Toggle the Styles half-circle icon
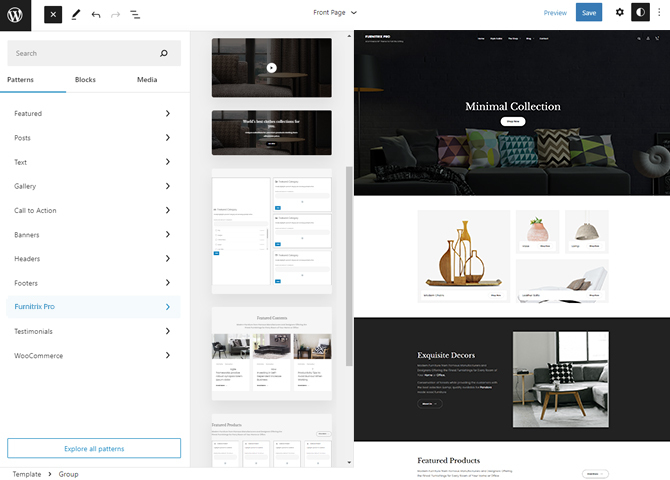The width and height of the screenshot is (670, 480). coord(640,13)
